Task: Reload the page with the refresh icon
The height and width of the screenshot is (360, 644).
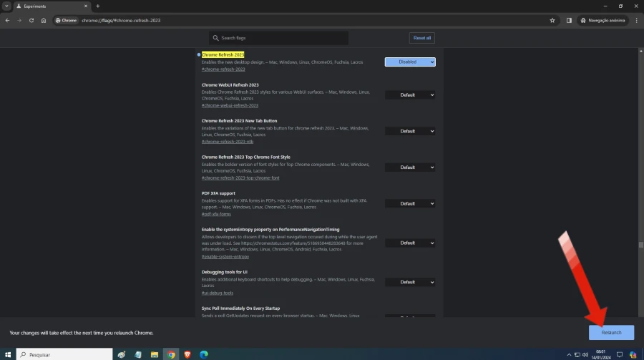Action: pyautogui.click(x=31, y=20)
